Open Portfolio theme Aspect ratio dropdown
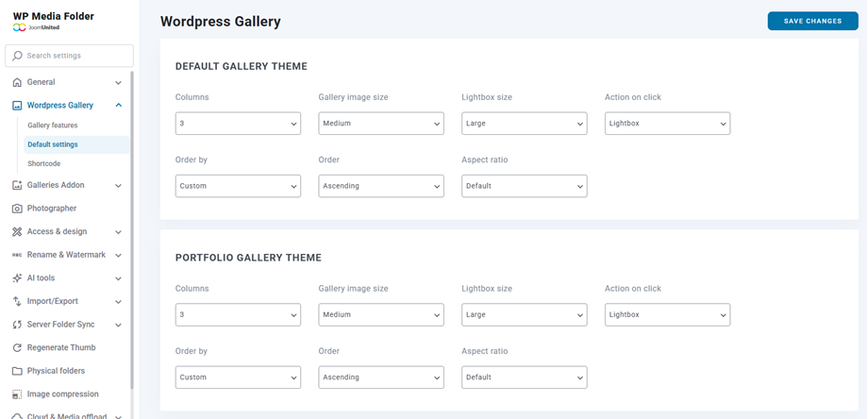868x419 pixels. click(x=524, y=377)
